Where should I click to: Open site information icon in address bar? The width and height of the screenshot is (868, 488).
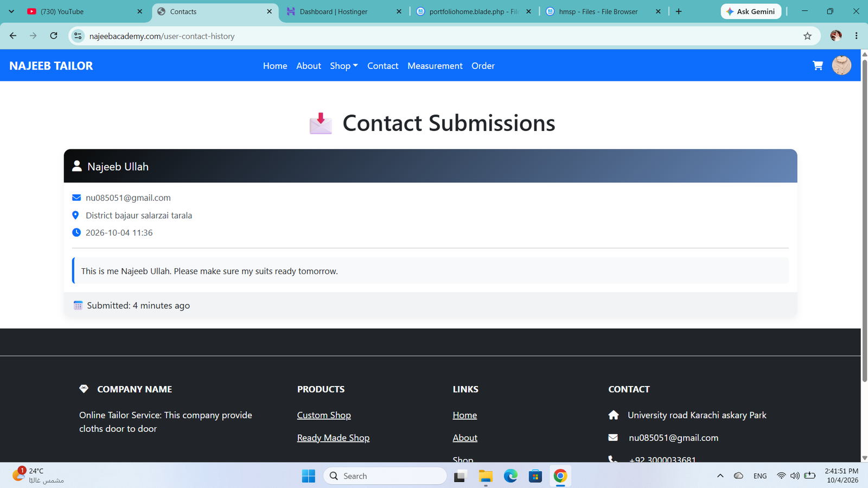coord(78,36)
